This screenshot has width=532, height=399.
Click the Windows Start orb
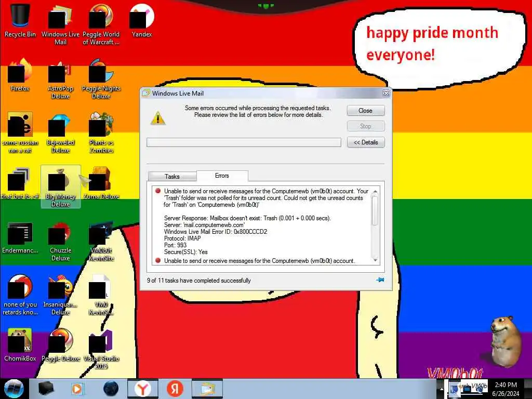point(14,389)
